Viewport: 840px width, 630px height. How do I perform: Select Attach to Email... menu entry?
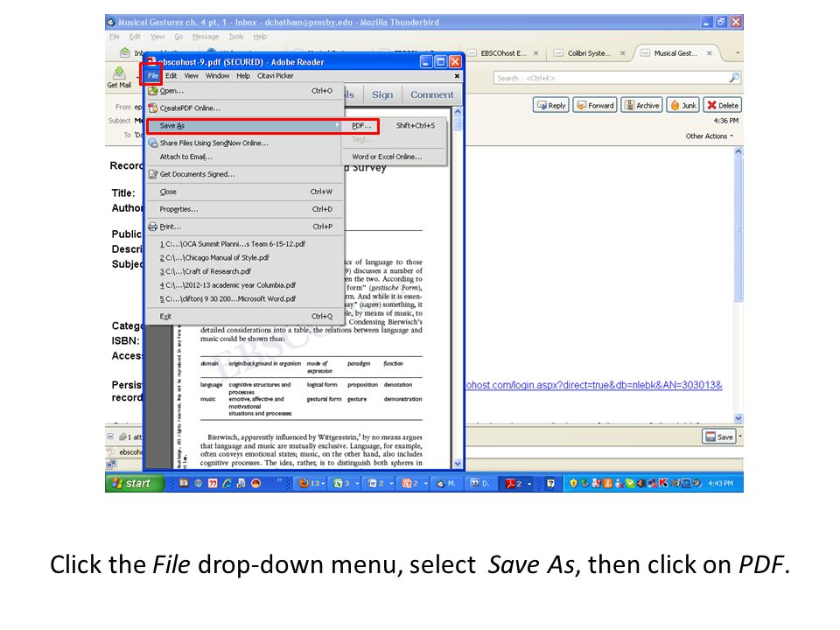(245, 157)
